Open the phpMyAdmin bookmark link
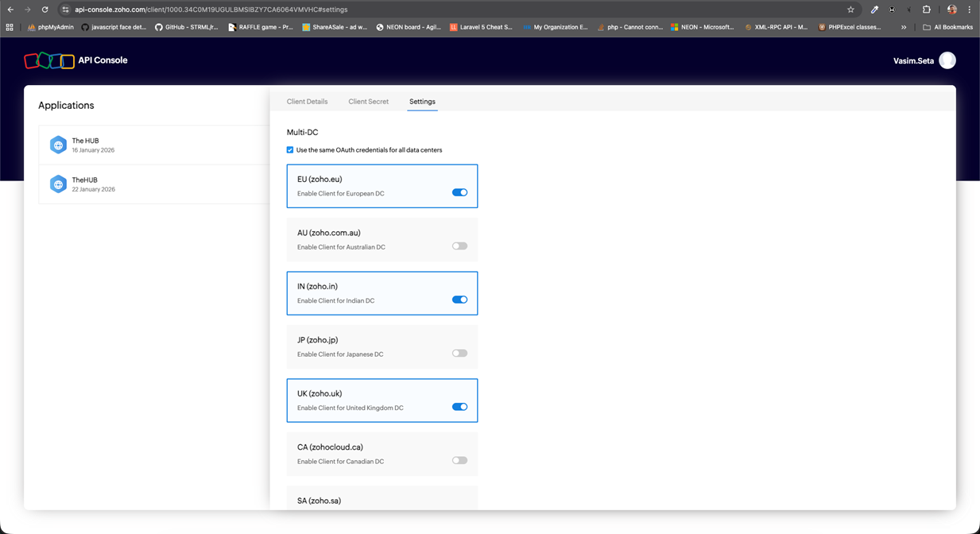 tap(51, 27)
